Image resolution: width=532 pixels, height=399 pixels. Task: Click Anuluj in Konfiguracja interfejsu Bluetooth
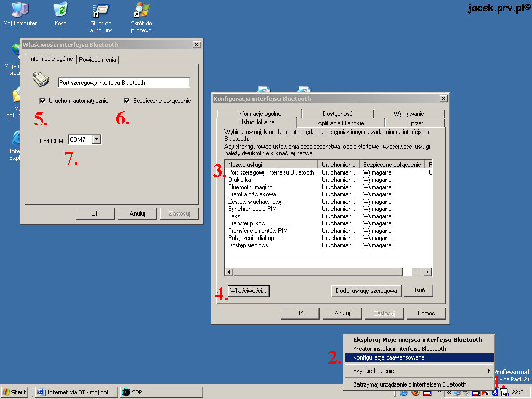[342, 313]
